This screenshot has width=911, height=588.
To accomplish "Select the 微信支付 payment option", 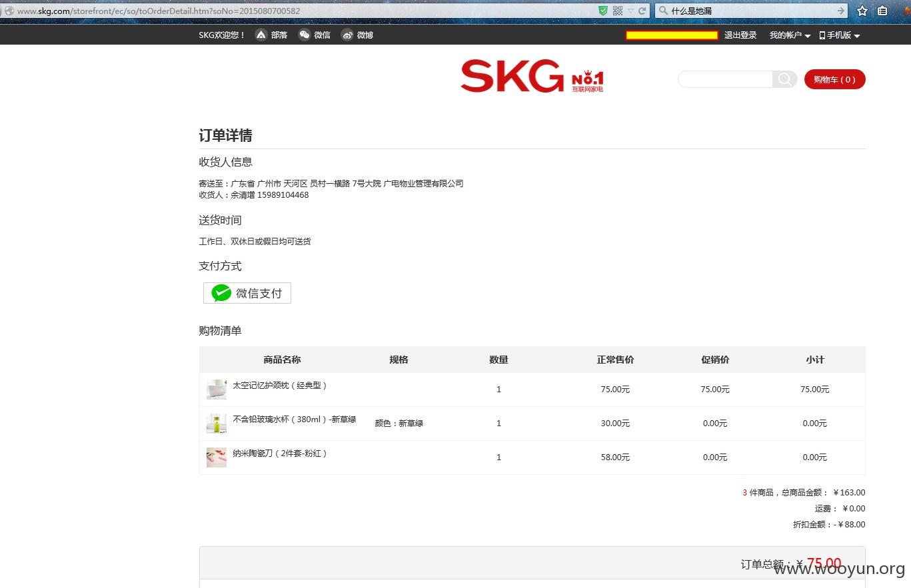I will 247,293.
